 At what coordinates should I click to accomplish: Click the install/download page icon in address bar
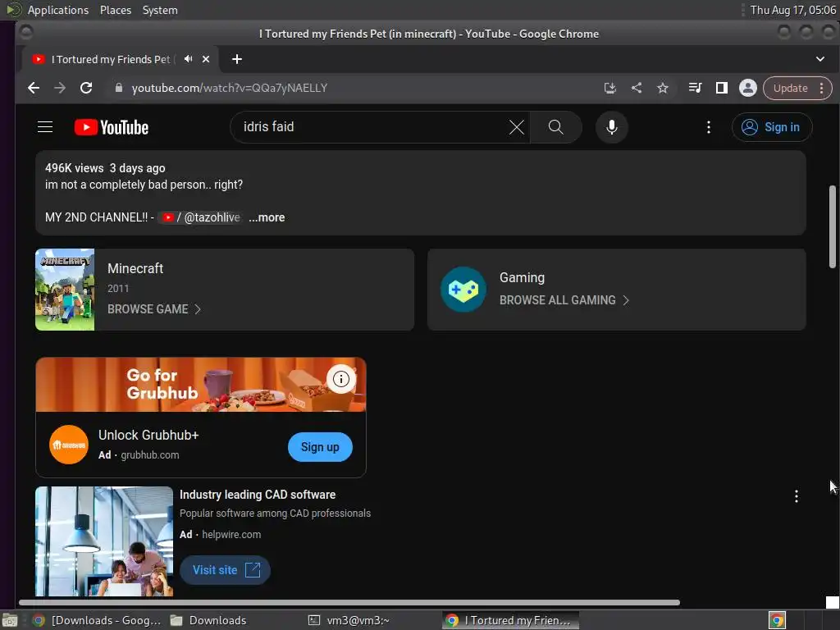[x=609, y=88]
